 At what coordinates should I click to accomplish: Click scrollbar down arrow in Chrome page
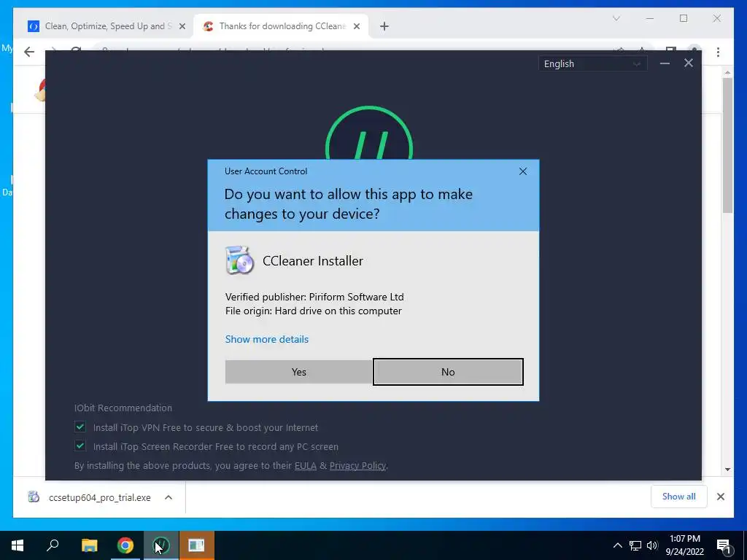(727, 470)
